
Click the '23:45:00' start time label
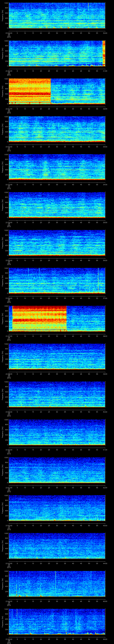click(x=9, y=639)
